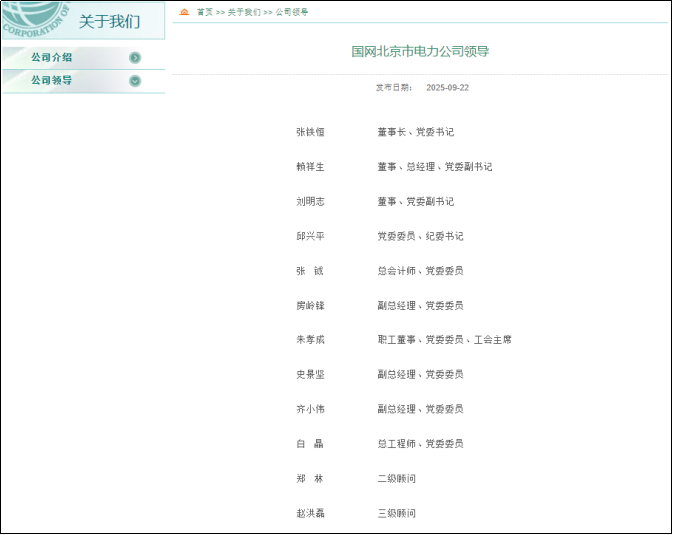Click the name 朱孝成
Screen dimensions: 673x535
(x=310, y=340)
